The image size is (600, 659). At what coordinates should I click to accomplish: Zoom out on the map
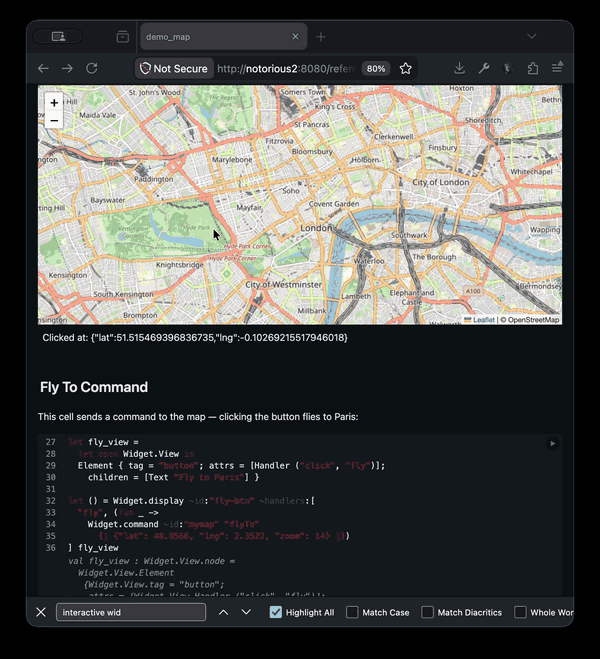coord(54,120)
